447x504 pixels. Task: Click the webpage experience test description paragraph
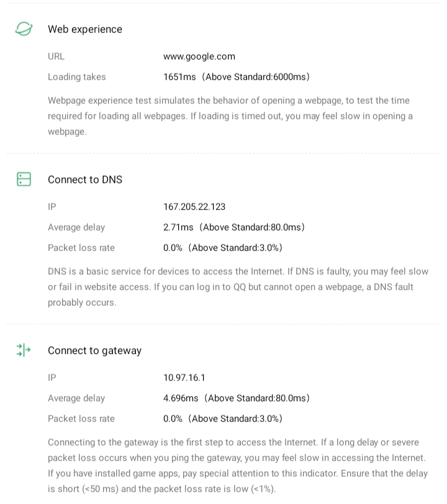point(230,116)
